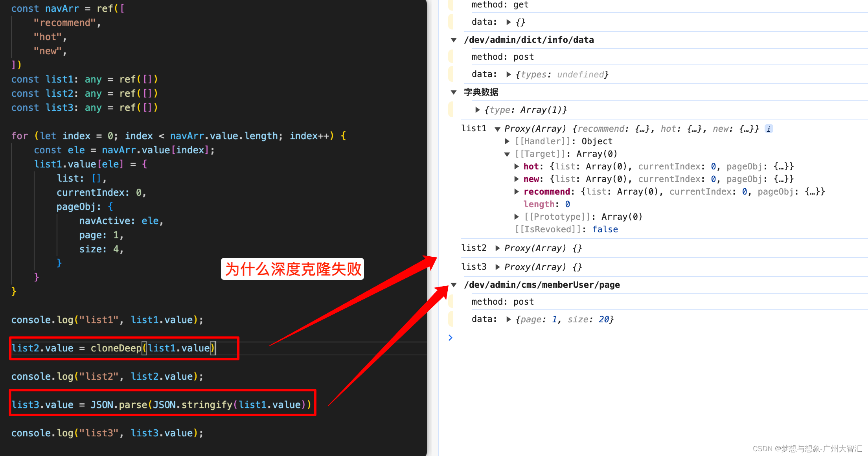Collapse the 字典数据 console group

pyautogui.click(x=454, y=92)
